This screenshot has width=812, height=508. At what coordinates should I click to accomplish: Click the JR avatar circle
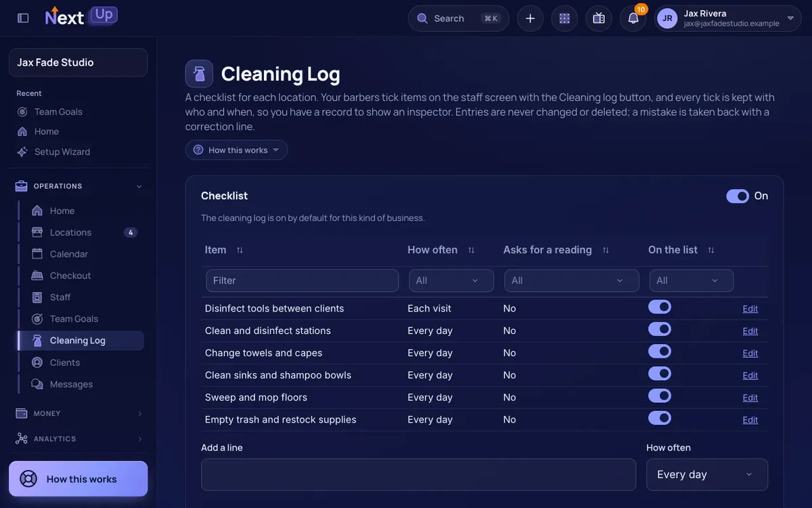coord(667,18)
